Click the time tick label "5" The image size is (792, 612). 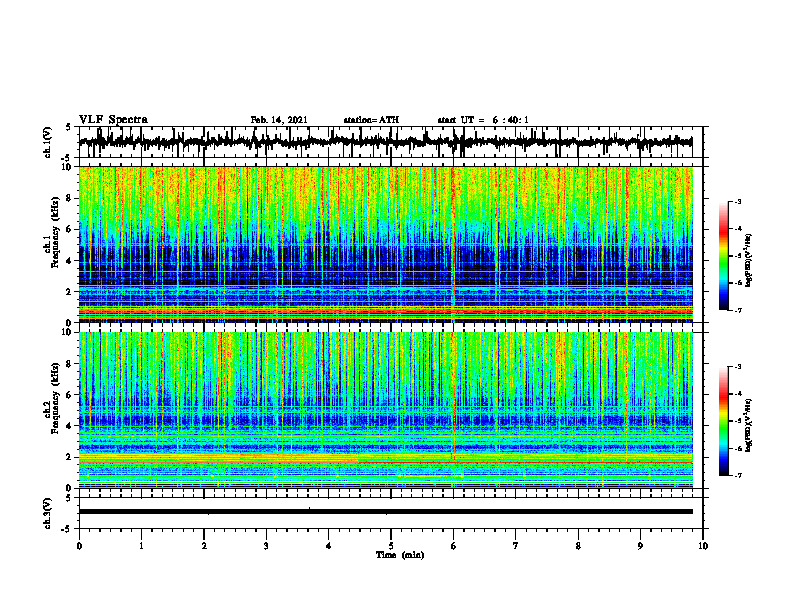tap(391, 546)
